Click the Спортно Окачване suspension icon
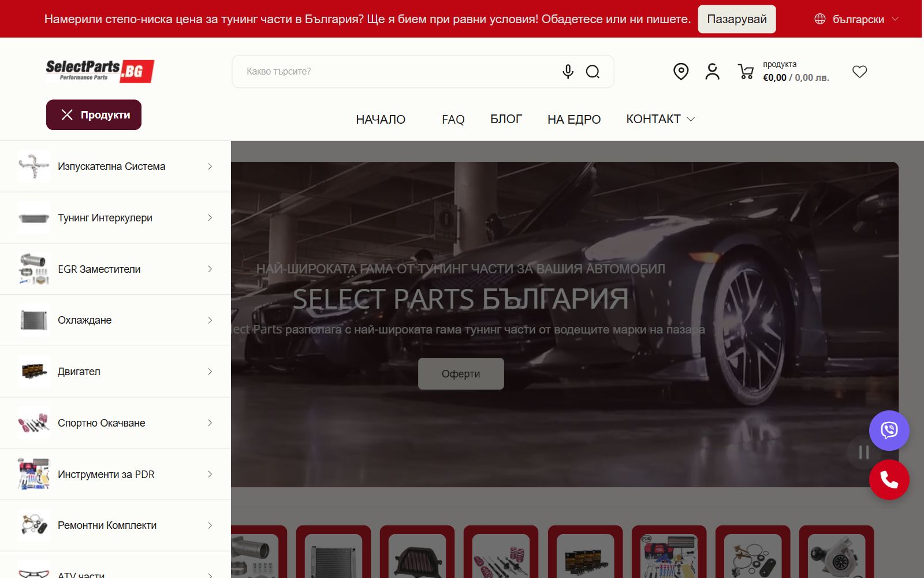 point(33,423)
